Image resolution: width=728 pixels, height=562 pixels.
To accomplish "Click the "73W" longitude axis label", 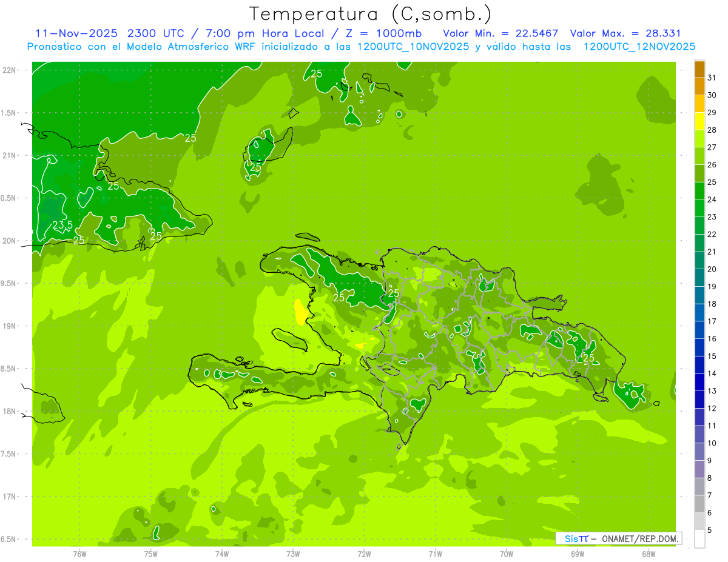I will click(293, 554).
